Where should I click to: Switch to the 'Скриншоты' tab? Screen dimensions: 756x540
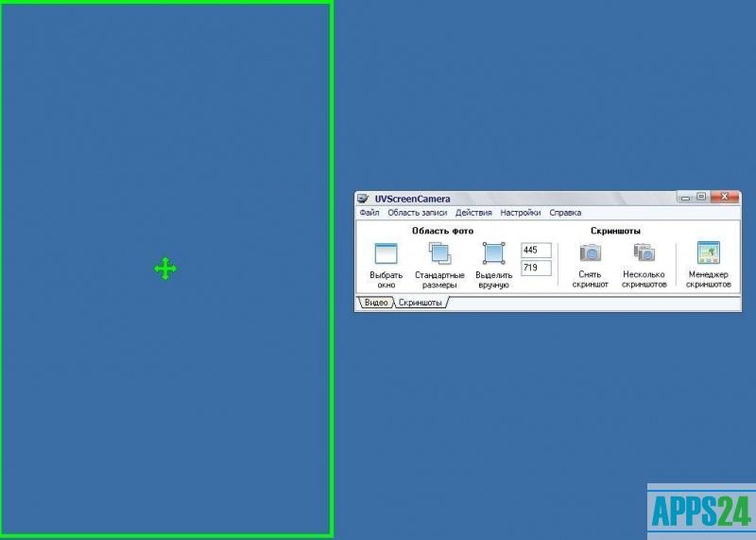click(421, 303)
